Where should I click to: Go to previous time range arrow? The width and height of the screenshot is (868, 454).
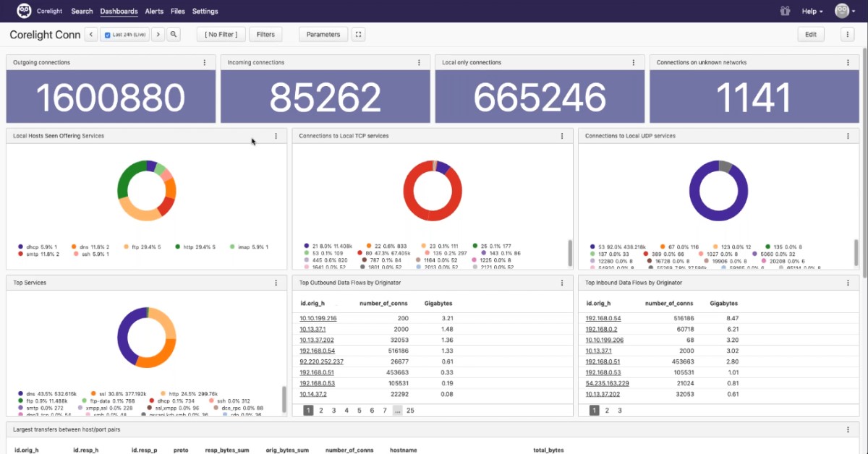(x=91, y=34)
